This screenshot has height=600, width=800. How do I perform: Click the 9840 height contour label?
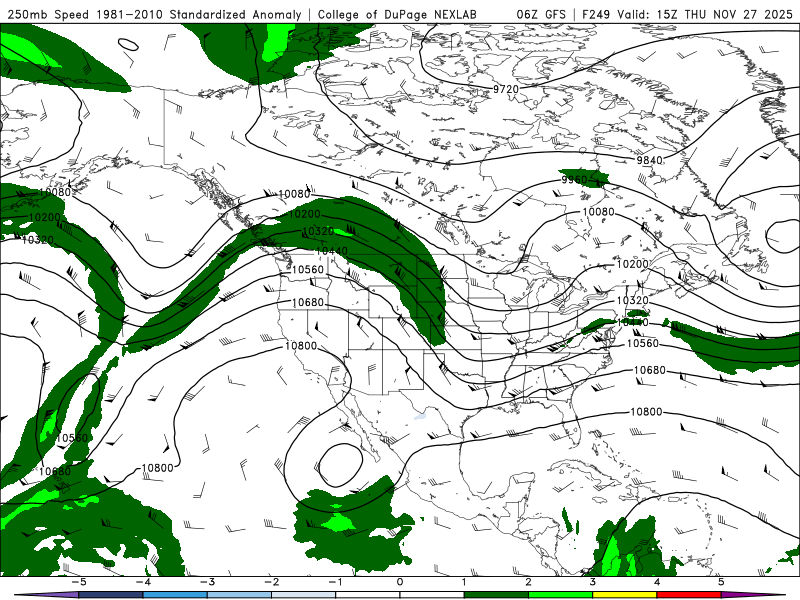(649, 160)
